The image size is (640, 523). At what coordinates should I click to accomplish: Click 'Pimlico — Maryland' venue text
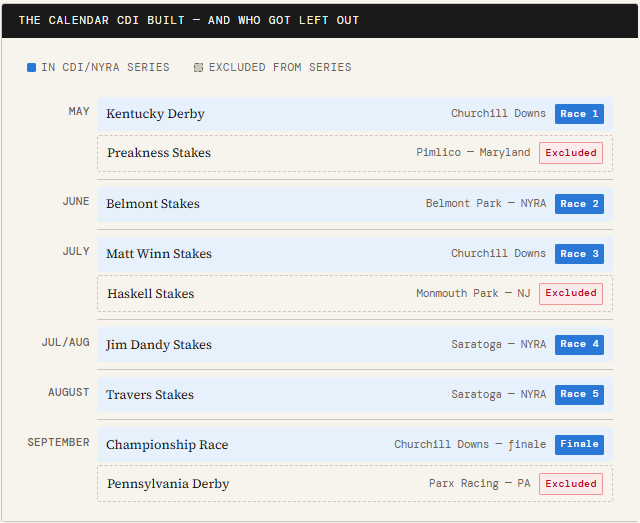tap(473, 153)
